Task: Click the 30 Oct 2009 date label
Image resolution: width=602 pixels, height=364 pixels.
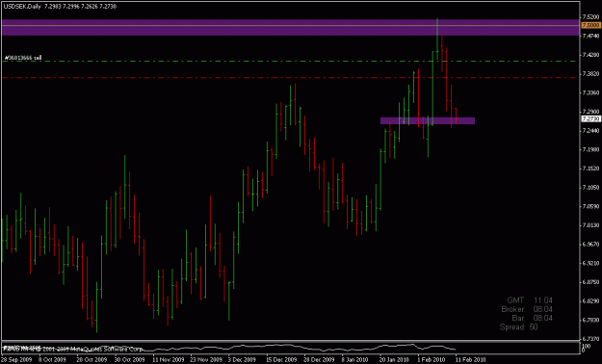Action: [129, 360]
